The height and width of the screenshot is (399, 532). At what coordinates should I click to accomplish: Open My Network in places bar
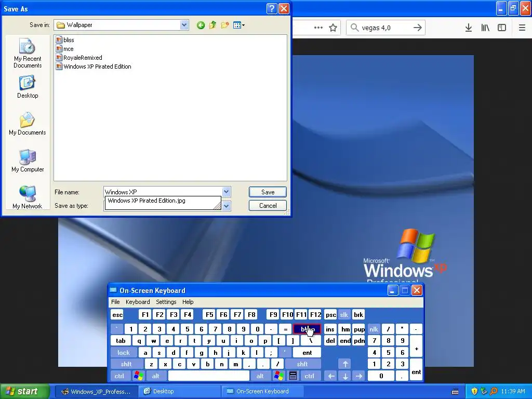tap(28, 197)
